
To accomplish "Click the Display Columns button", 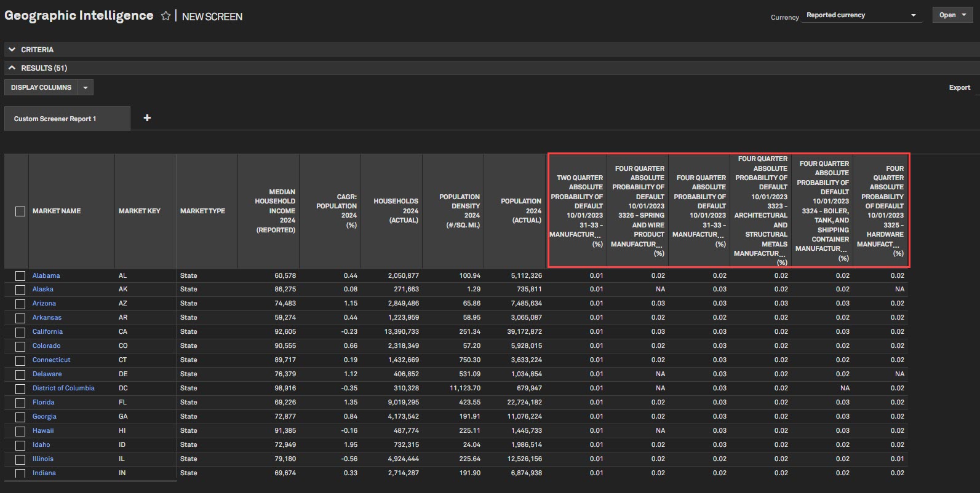I will [41, 87].
